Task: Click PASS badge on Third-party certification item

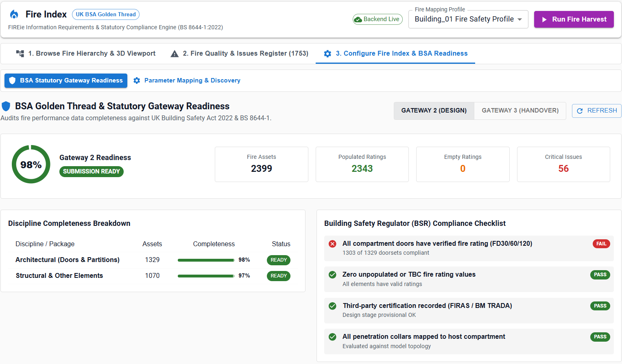Action: point(600,306)
